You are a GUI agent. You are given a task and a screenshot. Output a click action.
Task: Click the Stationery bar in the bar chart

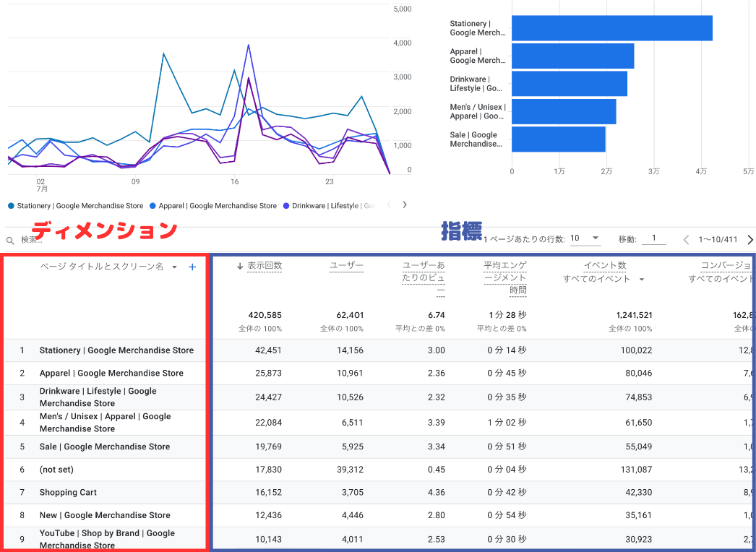pyautogui.click(x=612, y=28)
